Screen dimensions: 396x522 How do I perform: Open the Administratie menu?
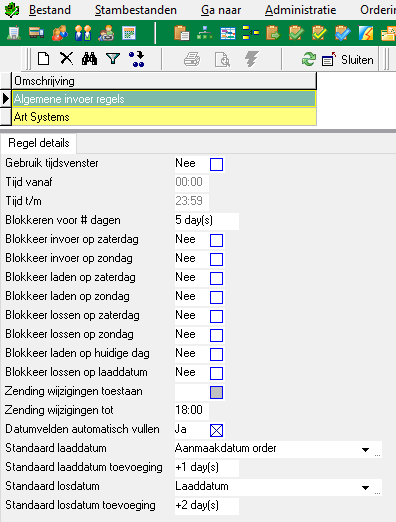(x=300, y=10)
